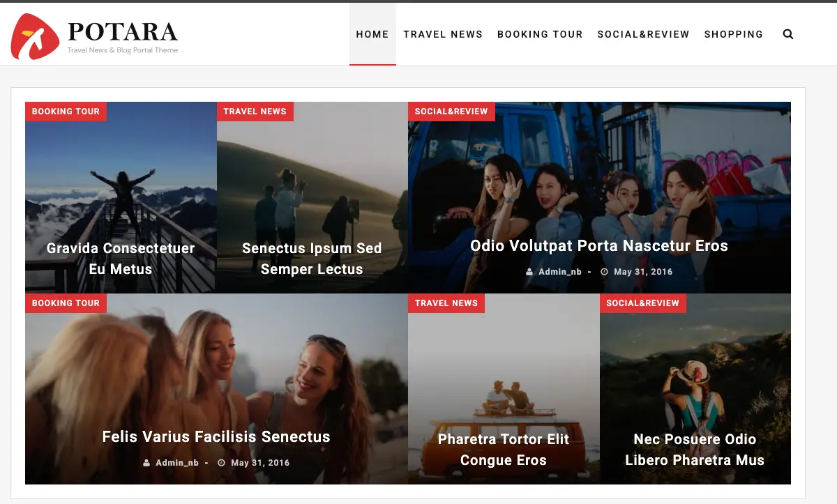Open Nec Posuere Odio Libero Pharetra Mus
Screen dimensions: 837x504
click(695, 450)
